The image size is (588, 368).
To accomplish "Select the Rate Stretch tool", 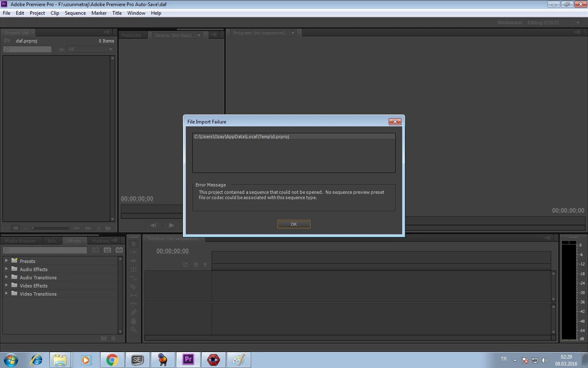I will 134,278.
